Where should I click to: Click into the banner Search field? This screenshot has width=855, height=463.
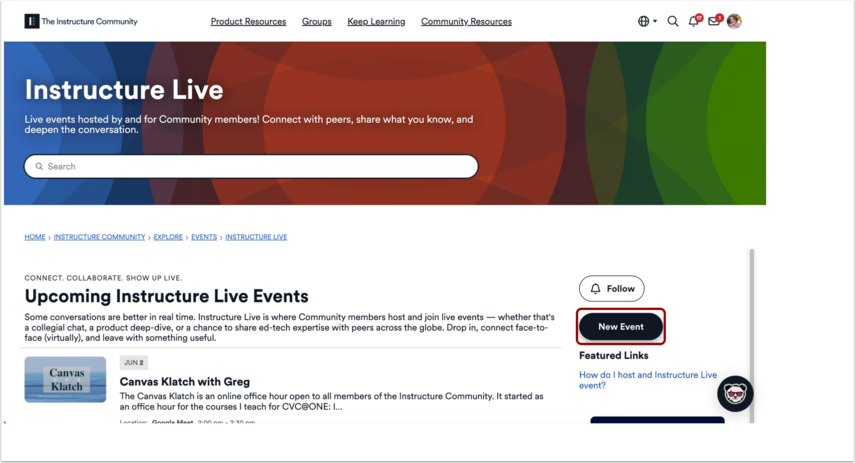[x=251, y=166]
